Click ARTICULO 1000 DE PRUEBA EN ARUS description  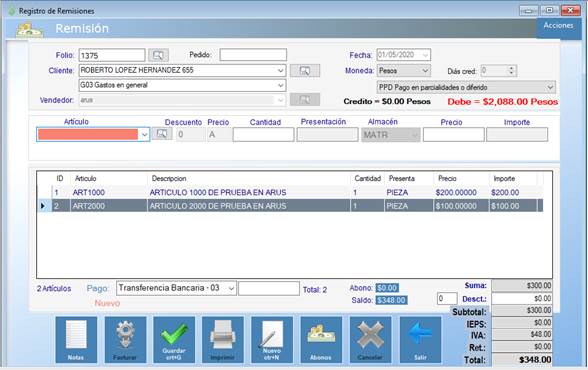coord(218,193)
